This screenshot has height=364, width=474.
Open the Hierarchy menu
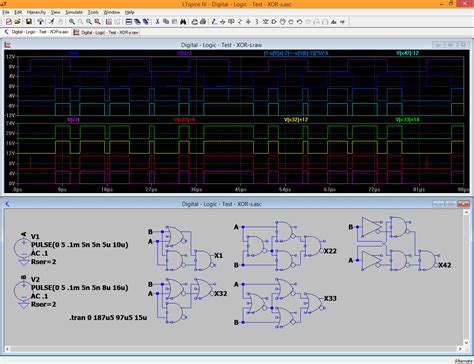point(36,12)
